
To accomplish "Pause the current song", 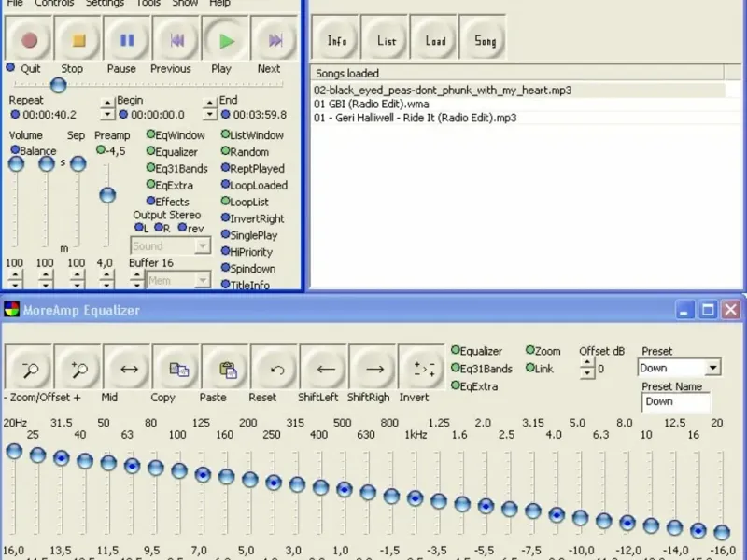I will coord(127,40).
